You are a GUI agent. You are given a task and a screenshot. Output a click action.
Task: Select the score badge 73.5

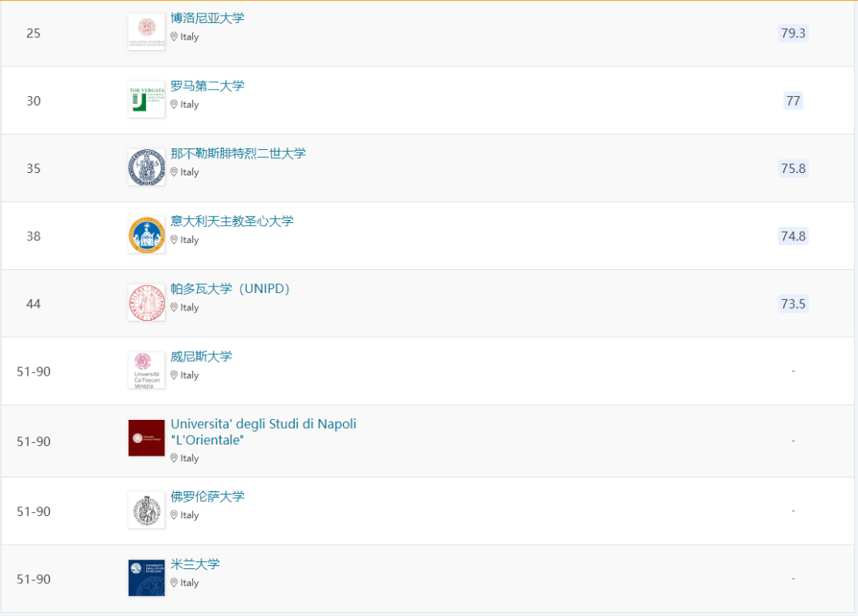coord(793,305)
